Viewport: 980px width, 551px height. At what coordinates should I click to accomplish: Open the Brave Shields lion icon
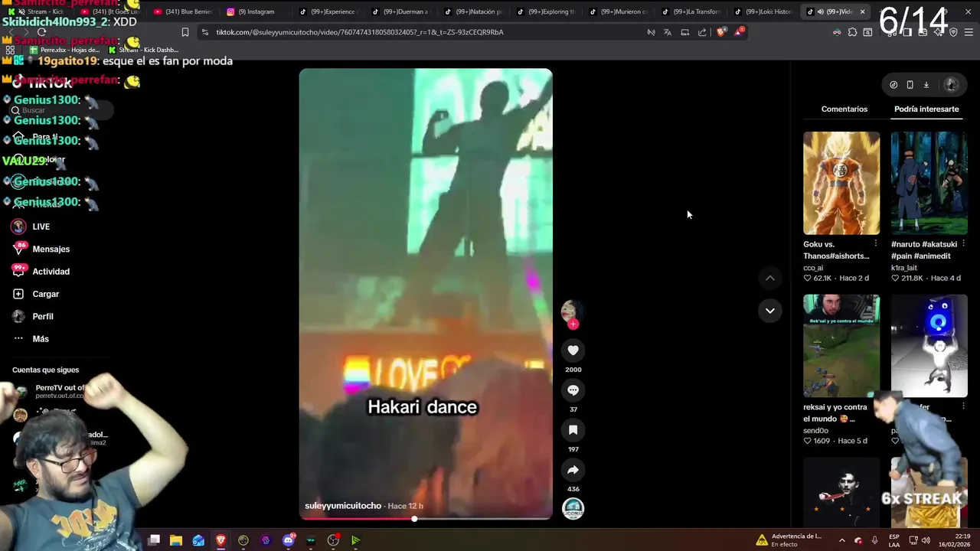pyautogui.click(x=721, y=32)
